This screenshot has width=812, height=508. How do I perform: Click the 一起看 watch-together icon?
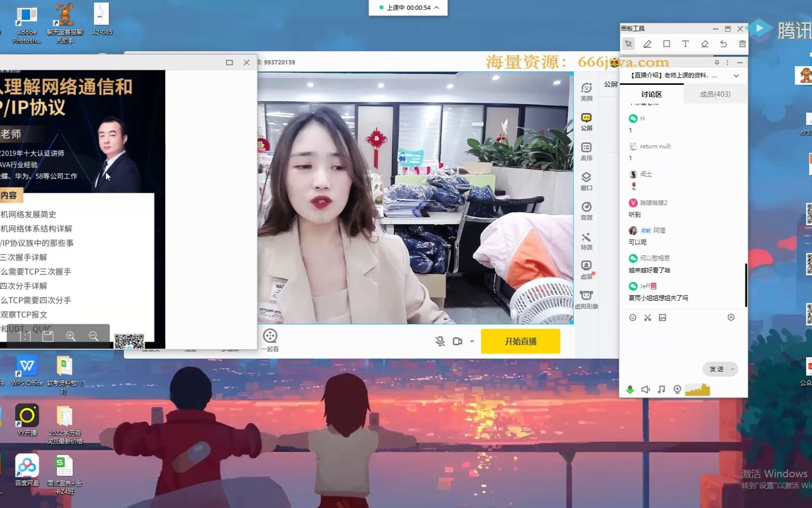tap(270, 340)
